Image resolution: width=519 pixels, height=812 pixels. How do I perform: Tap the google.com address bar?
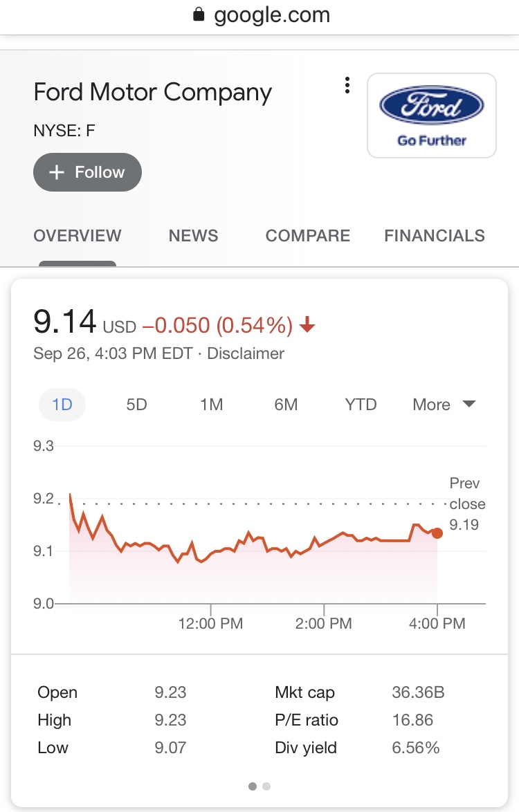pyautogui.click(x=271, y=15)
